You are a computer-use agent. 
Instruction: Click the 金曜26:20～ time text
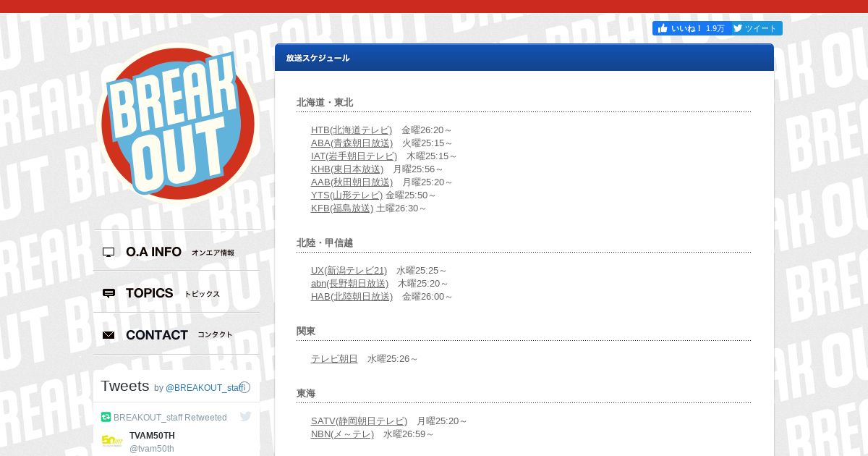coord(427,130)
